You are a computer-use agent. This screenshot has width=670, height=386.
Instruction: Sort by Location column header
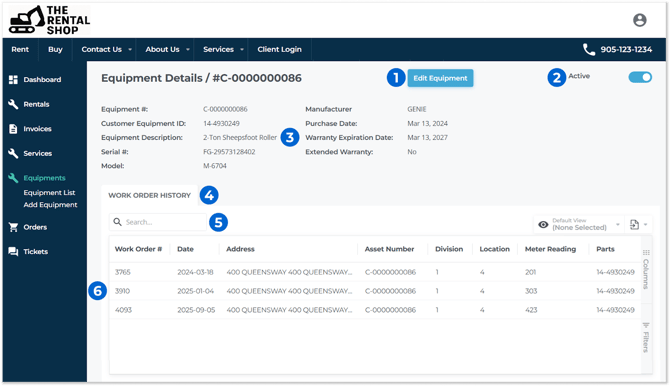coord(494,249)
